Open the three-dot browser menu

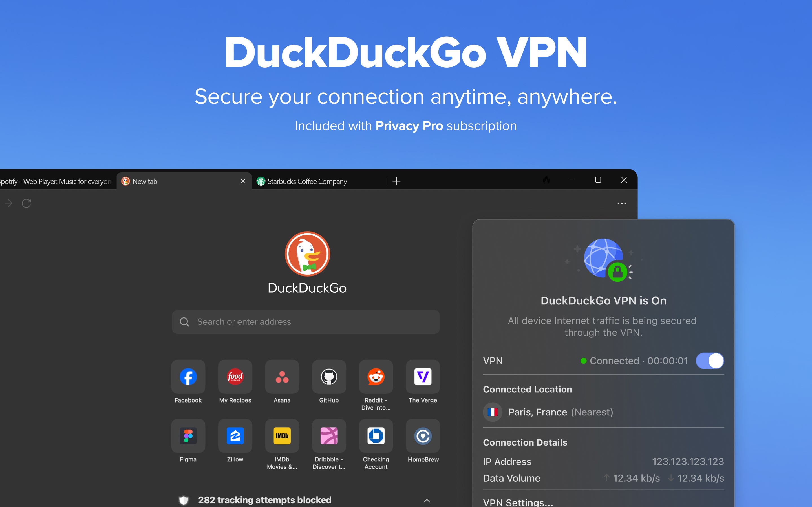[x=622, y=203]
